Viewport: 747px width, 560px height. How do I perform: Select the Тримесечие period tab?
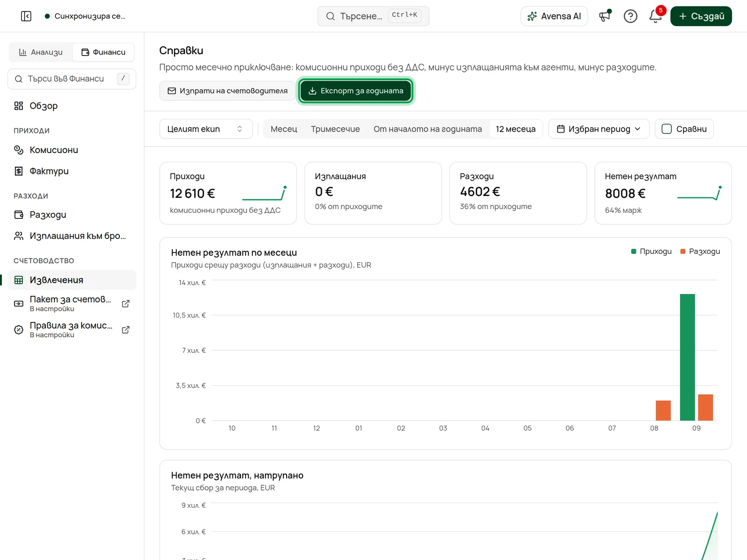point(335,129)
